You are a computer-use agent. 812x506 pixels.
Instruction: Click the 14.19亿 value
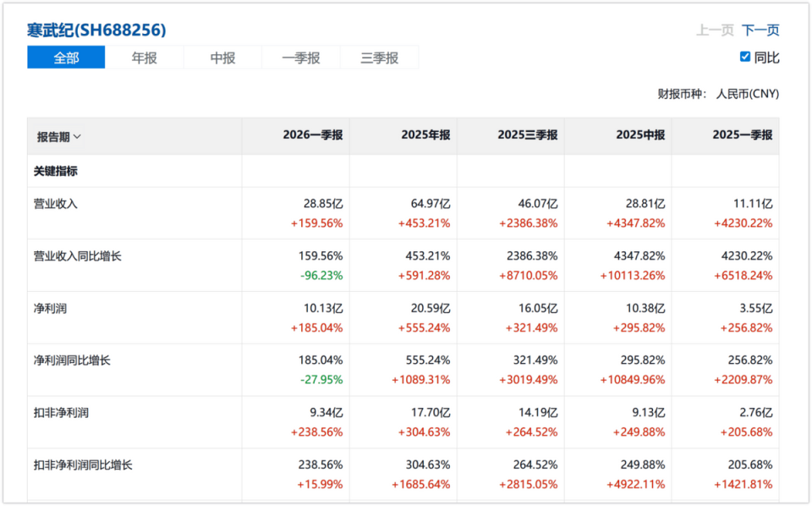coord(538,413)
